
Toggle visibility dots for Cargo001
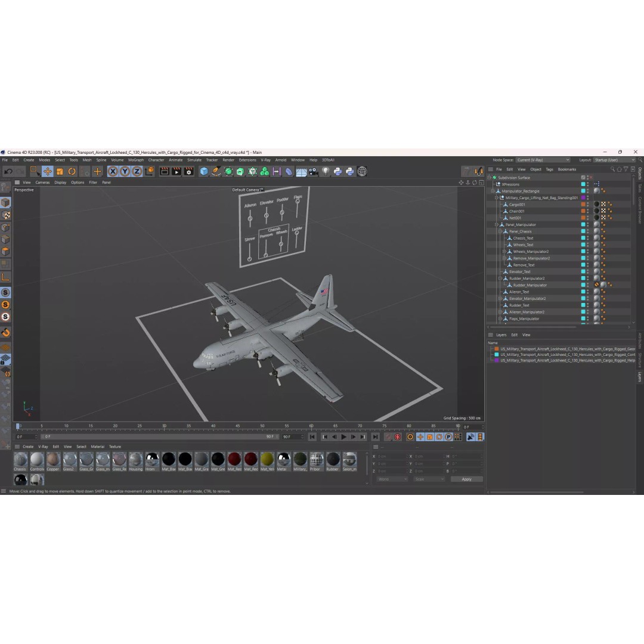pyautogui.click(x=588, y=205)
